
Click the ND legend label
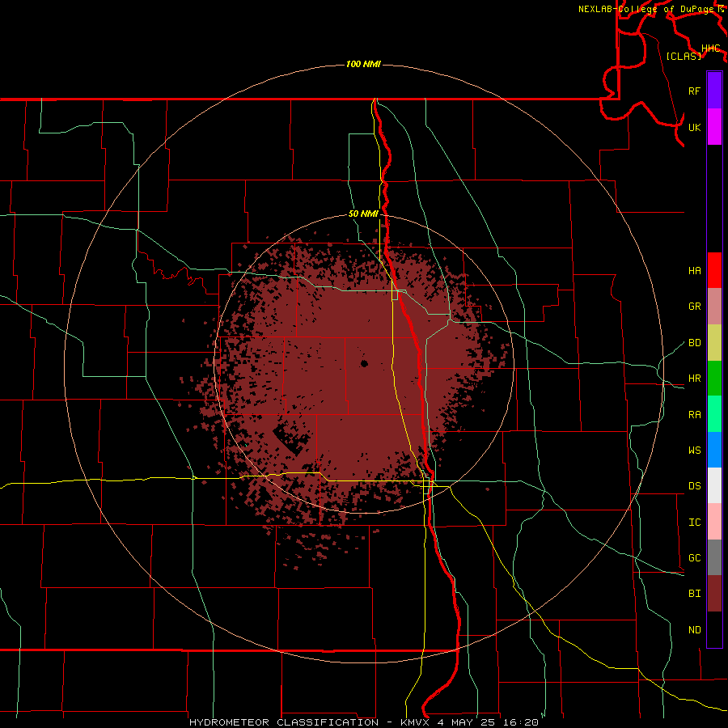point(695,630)
